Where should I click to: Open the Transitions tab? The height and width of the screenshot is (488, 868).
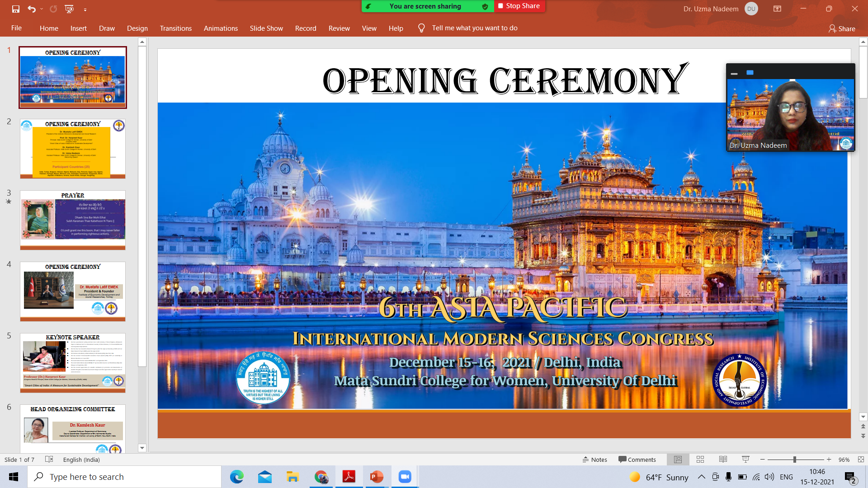point(176,28)
